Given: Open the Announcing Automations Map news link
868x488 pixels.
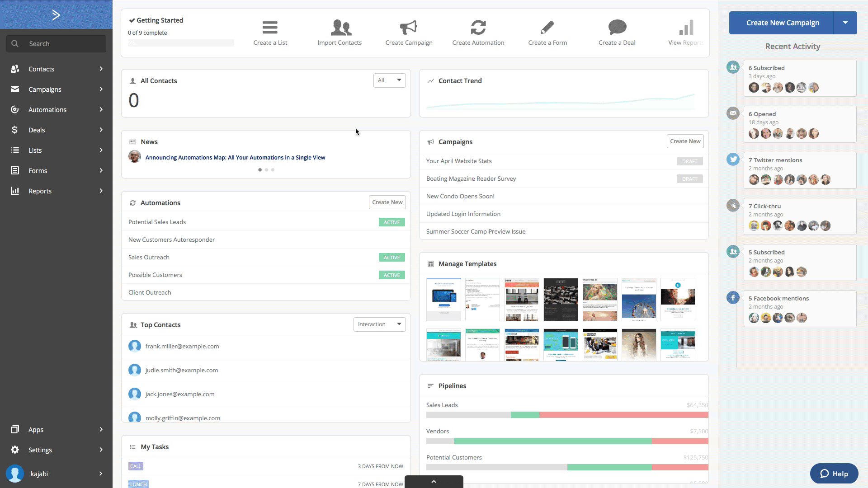Looking at the screenshot, I should point(235,158).
